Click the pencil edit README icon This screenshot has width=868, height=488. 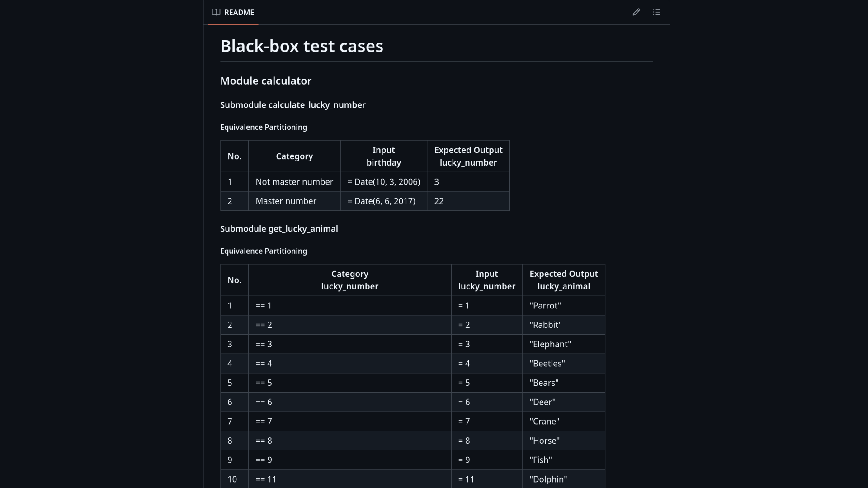[x=636, y=12]
